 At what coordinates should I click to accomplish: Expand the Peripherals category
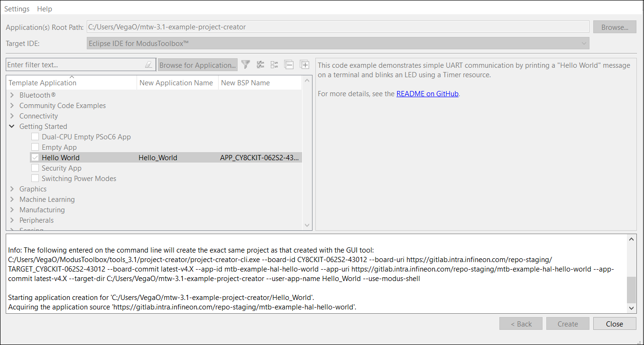(12, 220)
